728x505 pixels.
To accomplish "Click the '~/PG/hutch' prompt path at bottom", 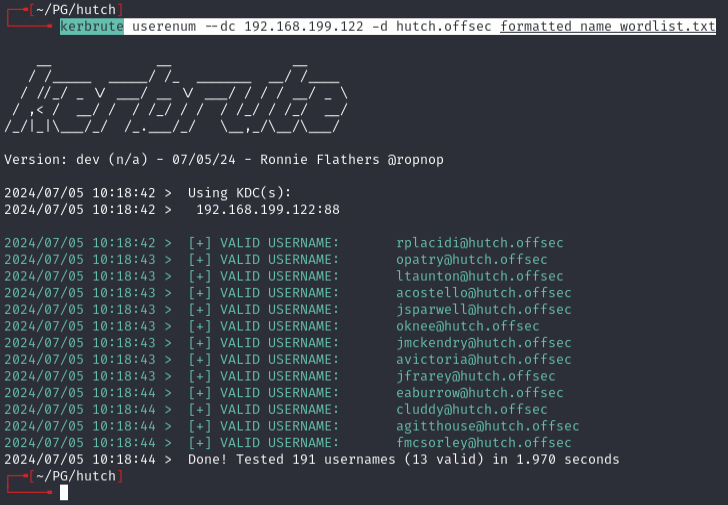I will pyautogui.click(x=76, y=476).
